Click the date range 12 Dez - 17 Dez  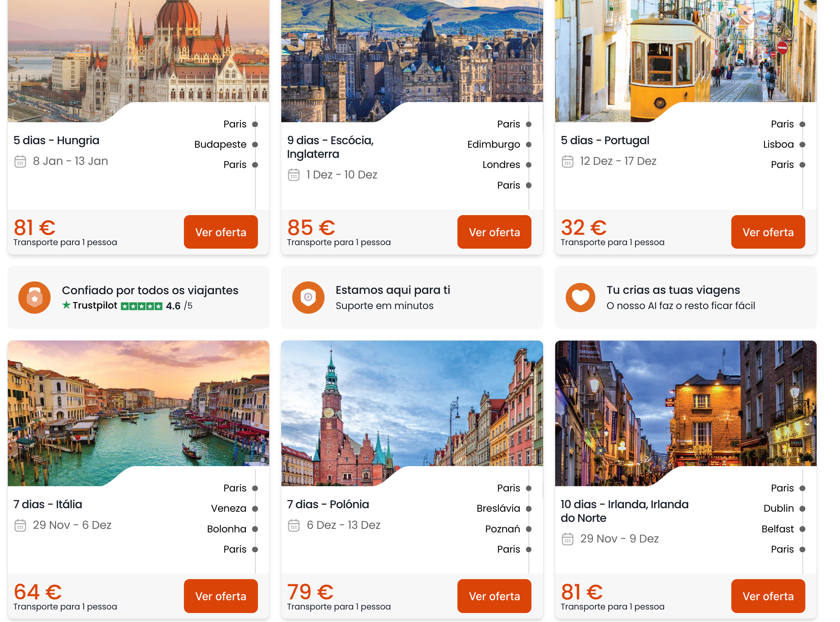point(618,161)
